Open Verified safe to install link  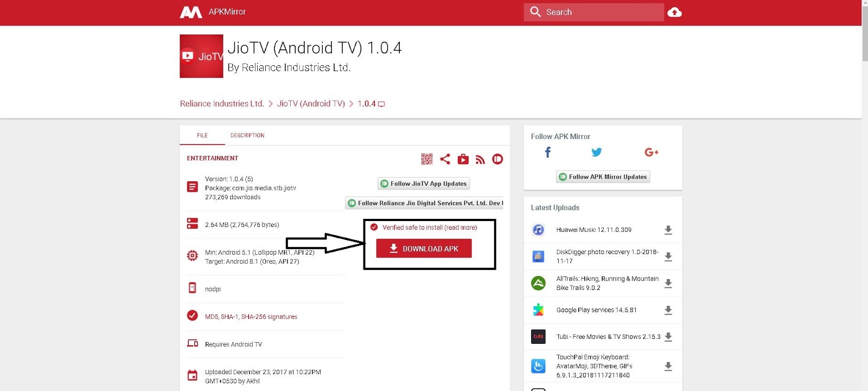[430, 228]
